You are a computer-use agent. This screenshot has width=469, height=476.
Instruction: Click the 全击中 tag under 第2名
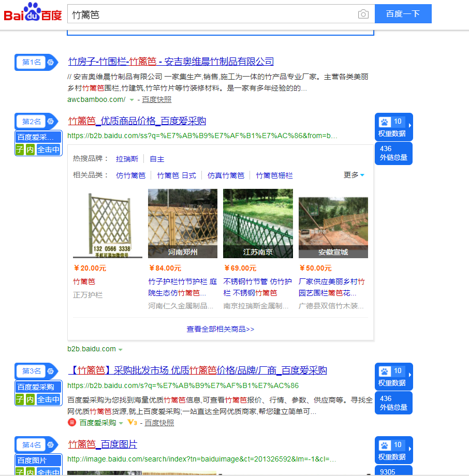[x=48, y=150]
